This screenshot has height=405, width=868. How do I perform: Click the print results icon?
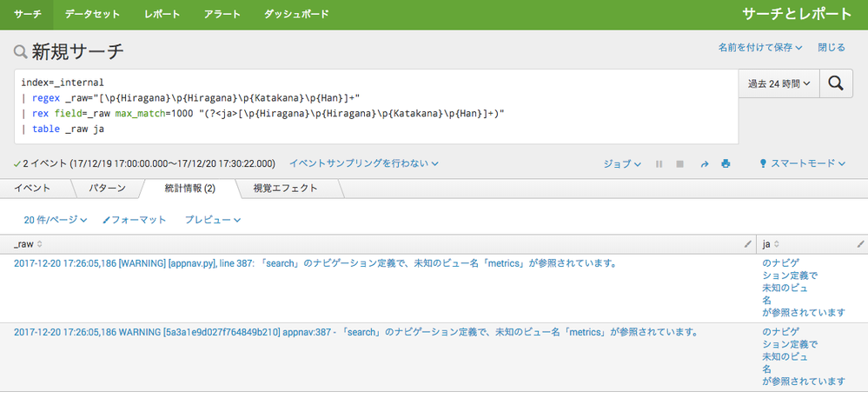click(x=726, y=163)
